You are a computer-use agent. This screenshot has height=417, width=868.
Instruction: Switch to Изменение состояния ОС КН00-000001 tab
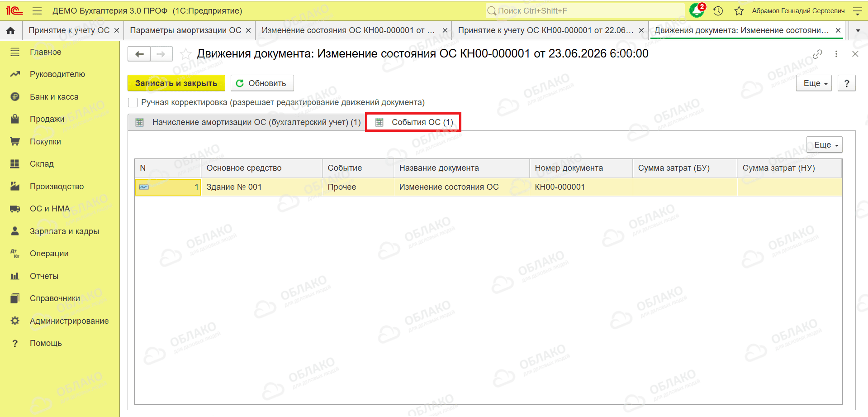pos(348,30)
